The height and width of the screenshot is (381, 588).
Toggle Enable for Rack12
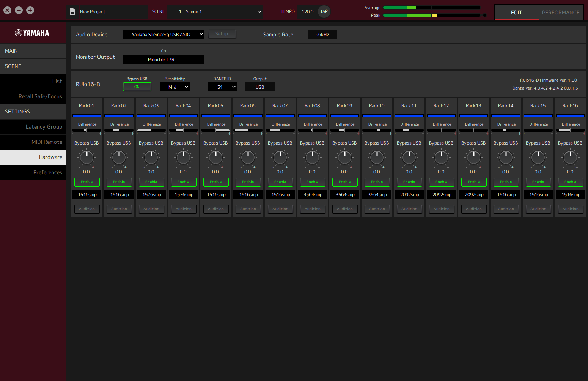pos(442,182)
